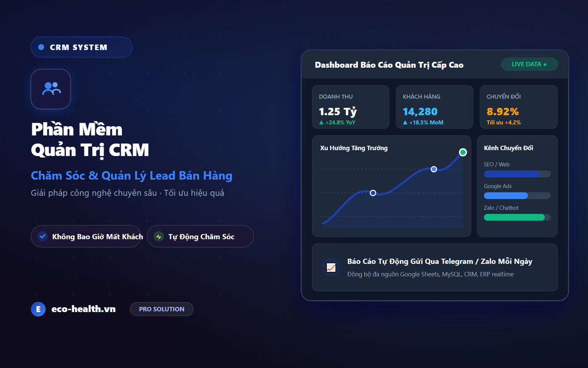Click the Tự Động Chăm Sóc pill label
Screen dimensions: 588x368
201,237
